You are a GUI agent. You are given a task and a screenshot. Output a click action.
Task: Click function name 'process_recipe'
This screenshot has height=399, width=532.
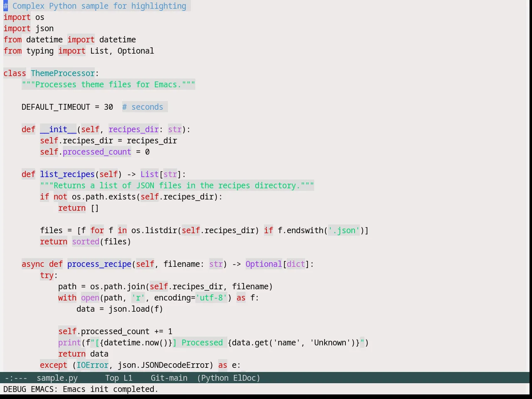[x=99, y=264]
